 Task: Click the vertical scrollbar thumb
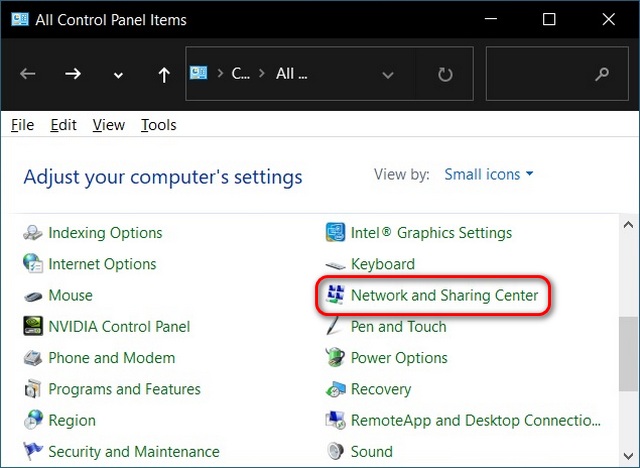click(x=628, y=354)
